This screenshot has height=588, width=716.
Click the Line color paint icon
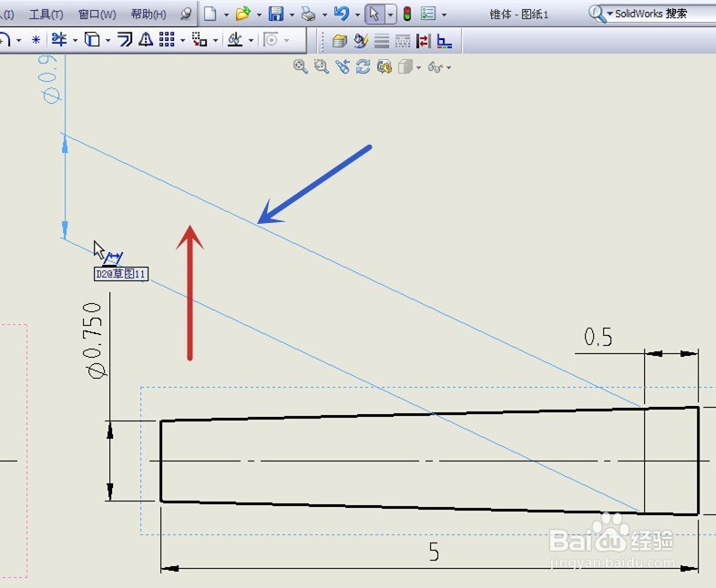(x=361, y=42)
